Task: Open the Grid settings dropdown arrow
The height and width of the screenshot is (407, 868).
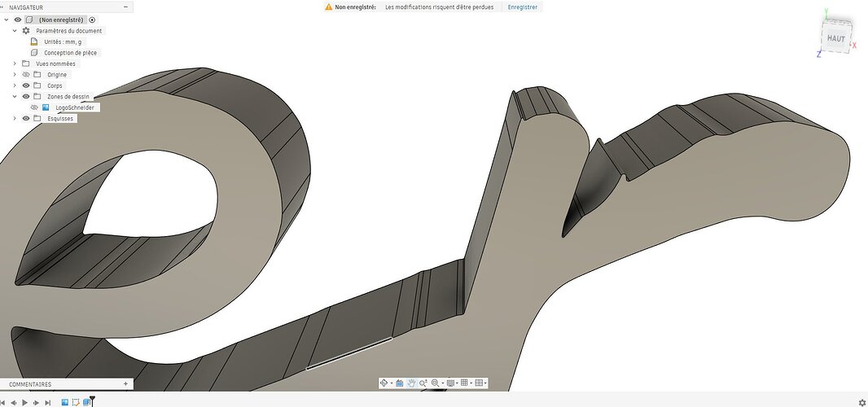Action: 471,383
